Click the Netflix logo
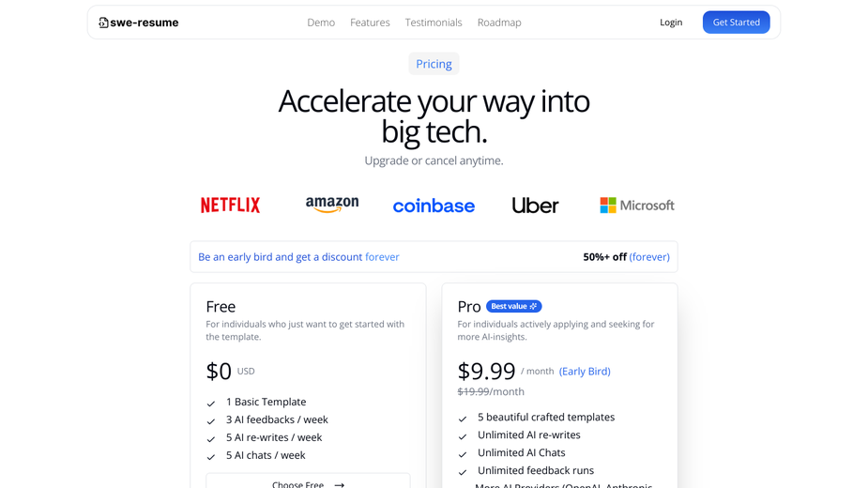Screen dimensions: 868x488 230,206
